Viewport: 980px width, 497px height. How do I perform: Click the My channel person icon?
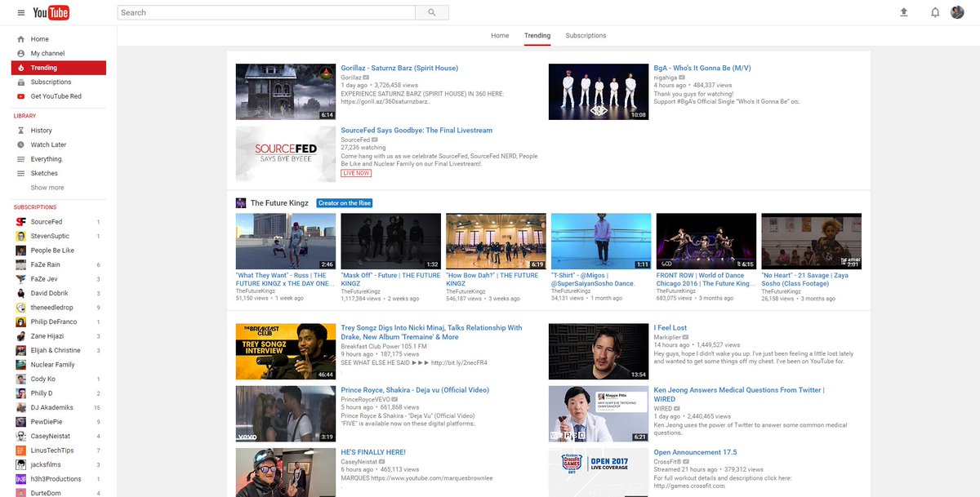pyautogui.click(x=20, y=53)
